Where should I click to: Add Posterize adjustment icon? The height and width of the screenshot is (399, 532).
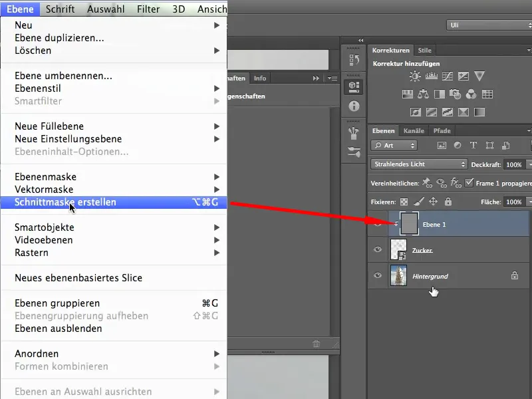pyautogui.click(x=431, y=112)
